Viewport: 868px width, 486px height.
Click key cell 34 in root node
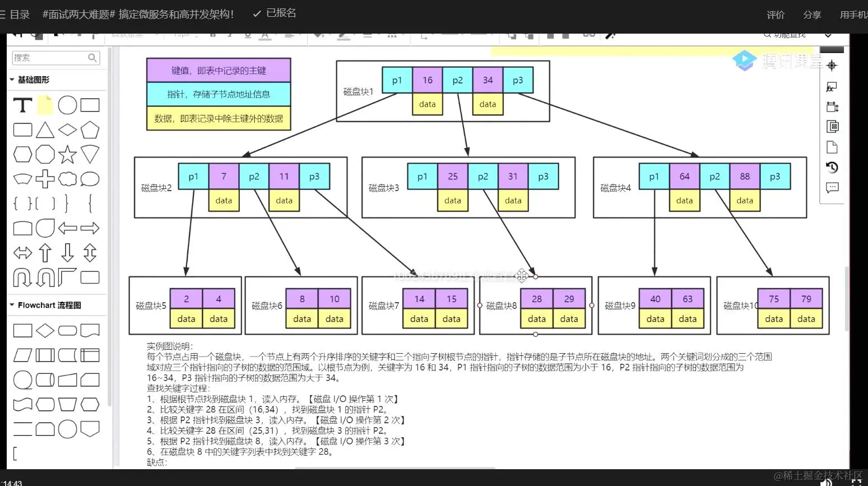point(488,80)
